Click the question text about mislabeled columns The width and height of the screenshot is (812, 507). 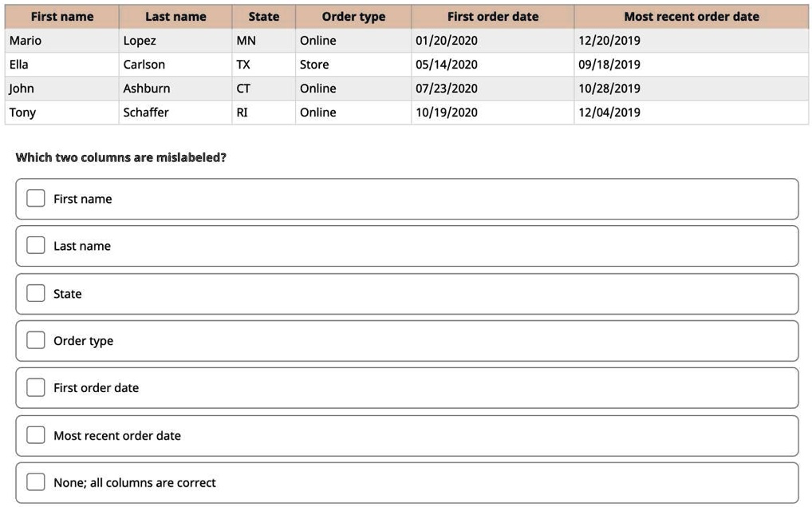tap(120, 157)
